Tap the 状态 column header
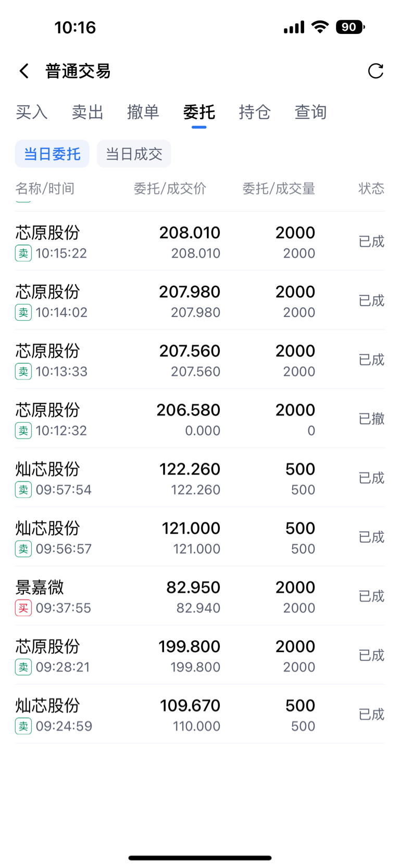Screen dimensions: 400x868 tap(371, 189)
